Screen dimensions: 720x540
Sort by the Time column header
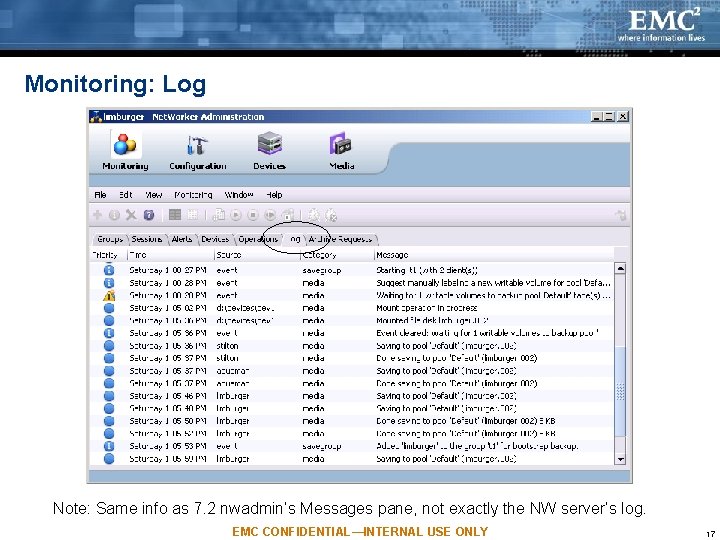pyautogui.click(x=171, y=255)
